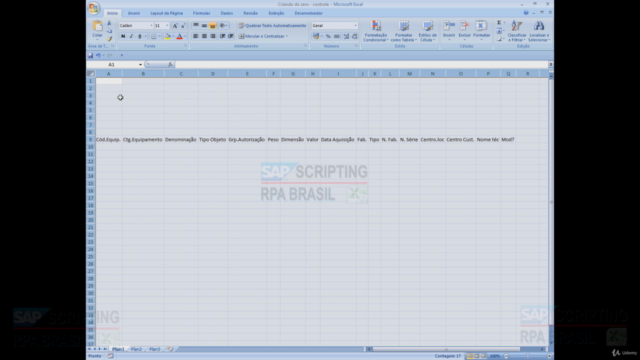Open Classificar e Filtrar menu
The image size is (640, 360).
tap(517, 31)
